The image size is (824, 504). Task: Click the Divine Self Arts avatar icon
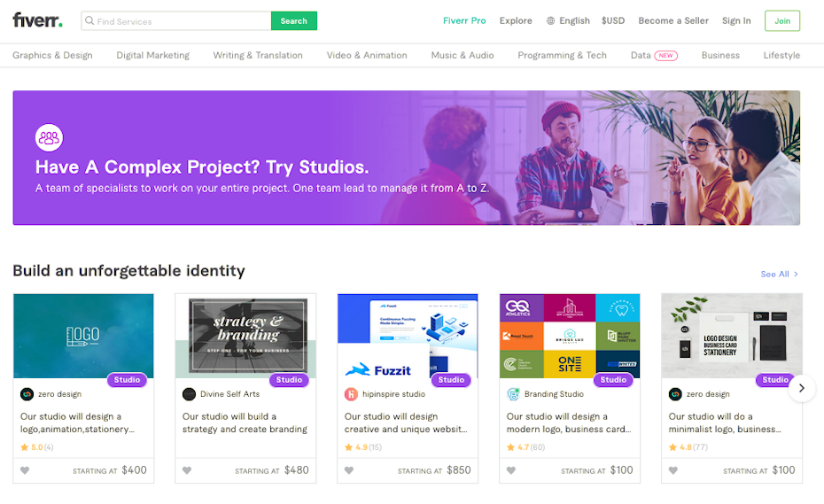[190, 394]
